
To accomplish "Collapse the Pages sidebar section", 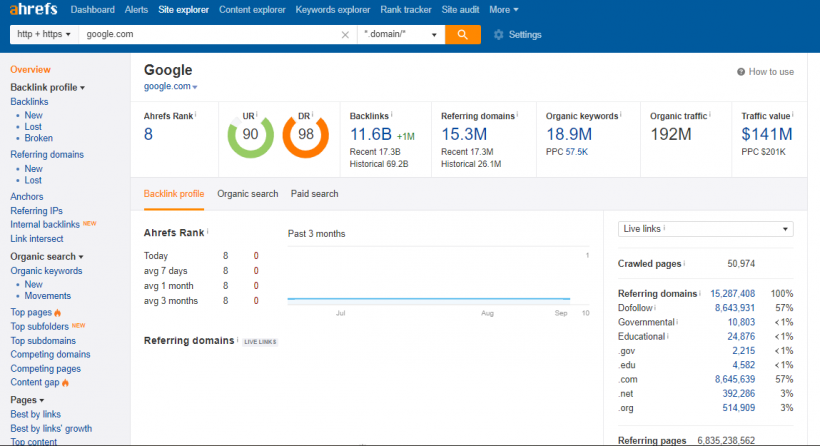I will coord(27,400).
